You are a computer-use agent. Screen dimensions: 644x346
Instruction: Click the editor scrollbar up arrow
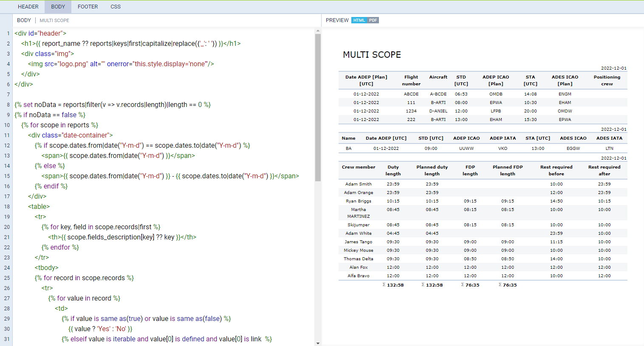tap(318, 31)
